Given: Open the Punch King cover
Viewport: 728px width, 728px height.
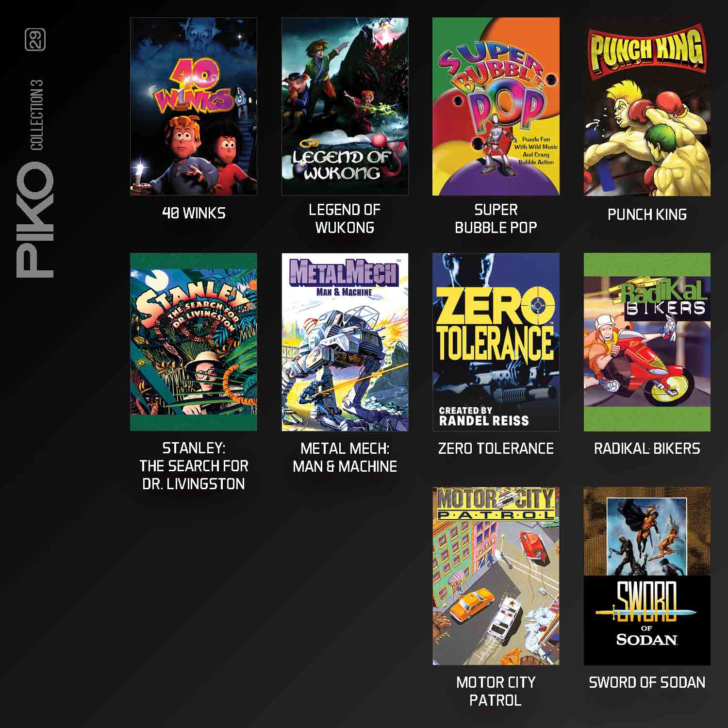Looking at the screenshot, I should (647, 107).
